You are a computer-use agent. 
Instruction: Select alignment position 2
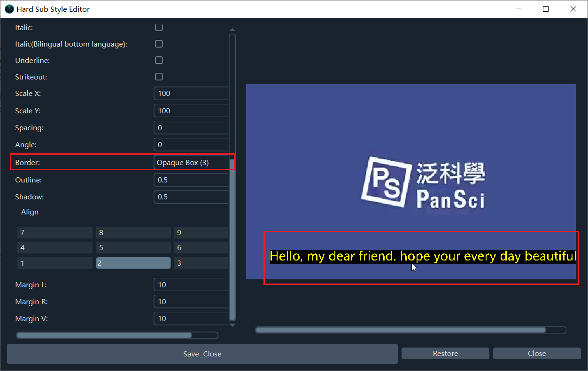click(133, 263)
